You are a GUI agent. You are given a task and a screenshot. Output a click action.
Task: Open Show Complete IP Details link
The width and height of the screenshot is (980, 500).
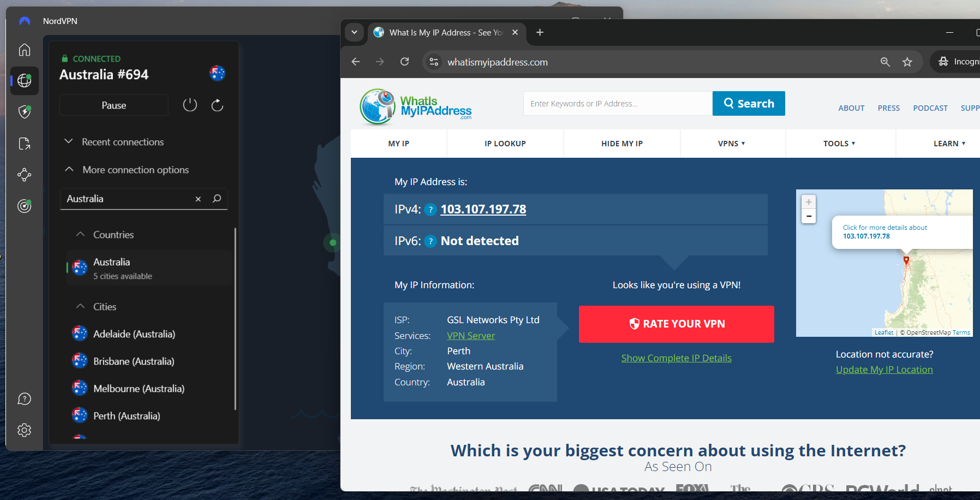(676, 358)
